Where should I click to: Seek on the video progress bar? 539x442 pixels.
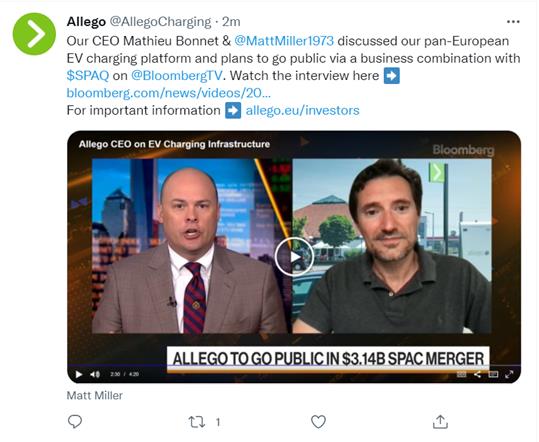[x=294, y=366]
